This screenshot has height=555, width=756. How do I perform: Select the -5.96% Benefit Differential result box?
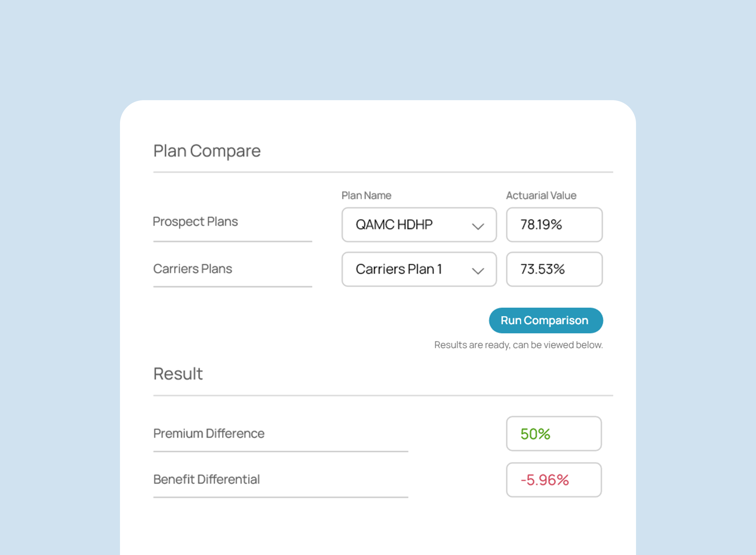[x=554, y=480]
